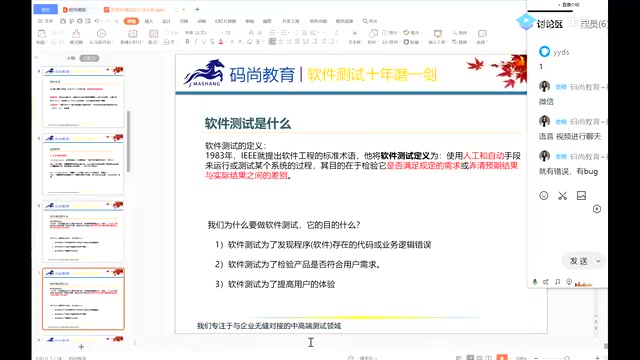The width and height of the screenshot is (640, 360).
Task: Select the highlighted slide 7 thumbnail
Action: pos(83,299)
